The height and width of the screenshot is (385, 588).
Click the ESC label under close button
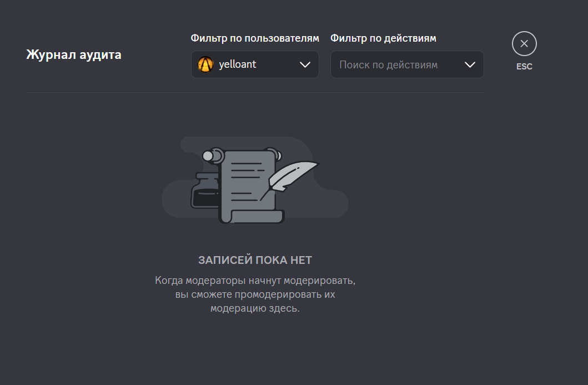tap(524, 67)
